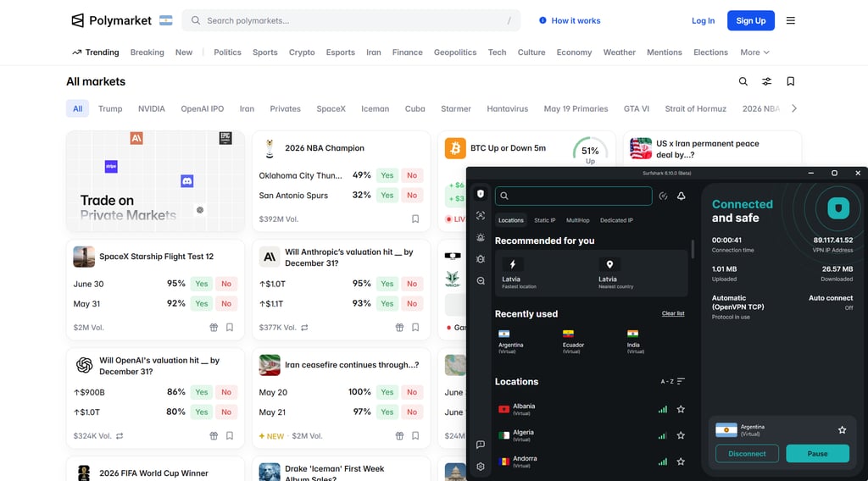Screen dimensions: 868x481
Task: Open the Trade on Private Markets banner
Action: 155,181
